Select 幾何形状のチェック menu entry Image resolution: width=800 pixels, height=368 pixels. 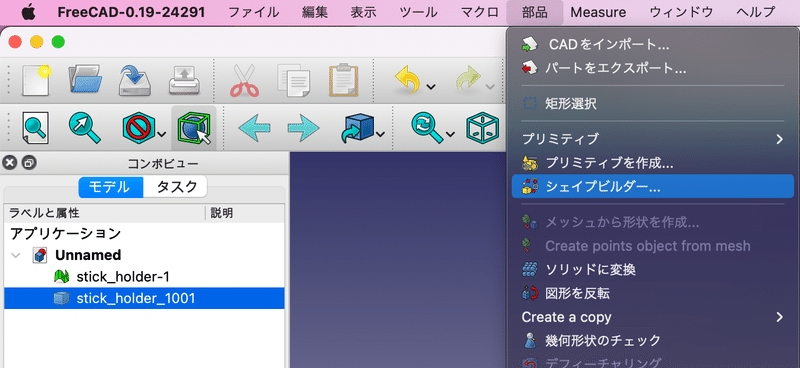pyautogui.click(x=653, y=340)
